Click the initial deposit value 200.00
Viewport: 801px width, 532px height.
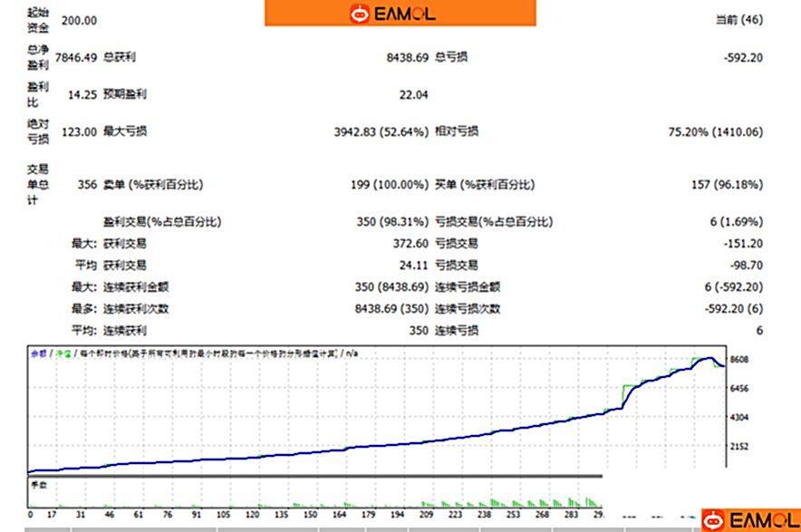79,20
